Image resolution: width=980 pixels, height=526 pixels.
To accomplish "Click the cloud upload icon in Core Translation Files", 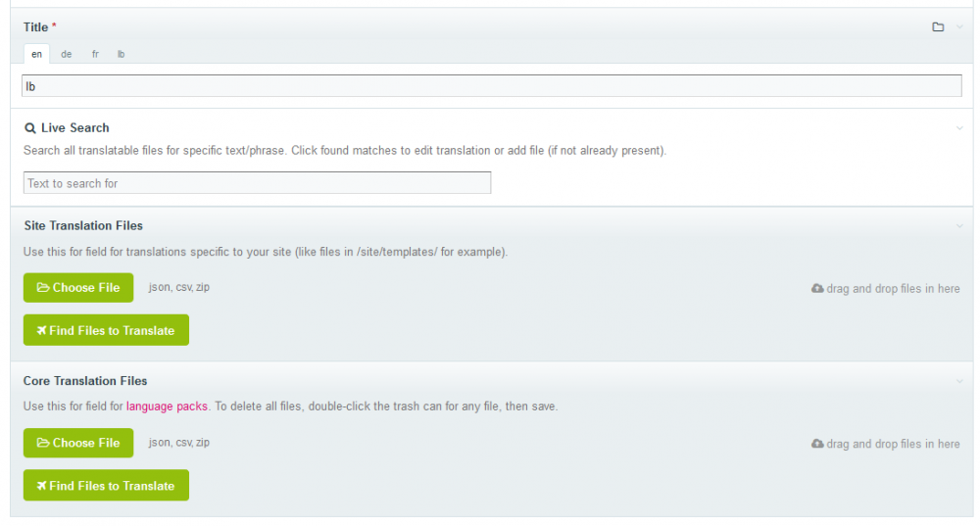I will [817, 444].
